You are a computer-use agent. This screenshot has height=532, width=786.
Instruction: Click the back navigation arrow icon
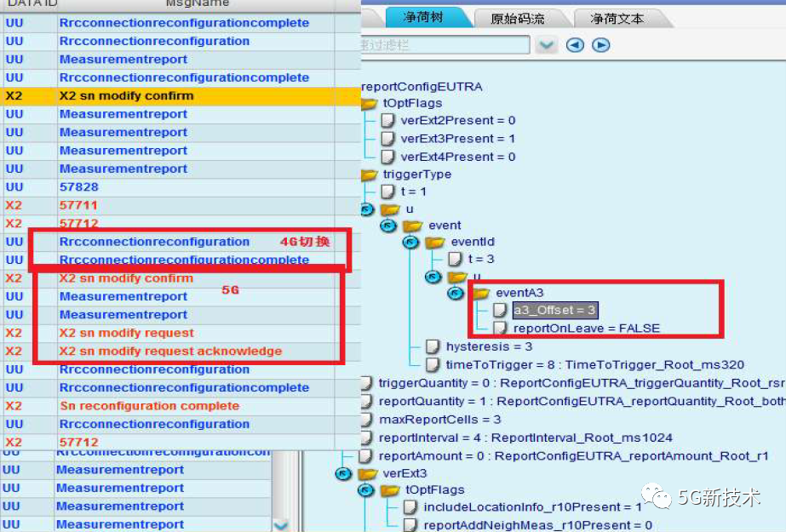576,45
